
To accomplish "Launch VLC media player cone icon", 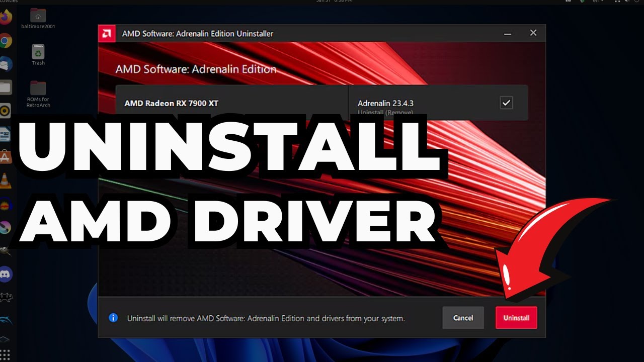I will coord(6,180).
